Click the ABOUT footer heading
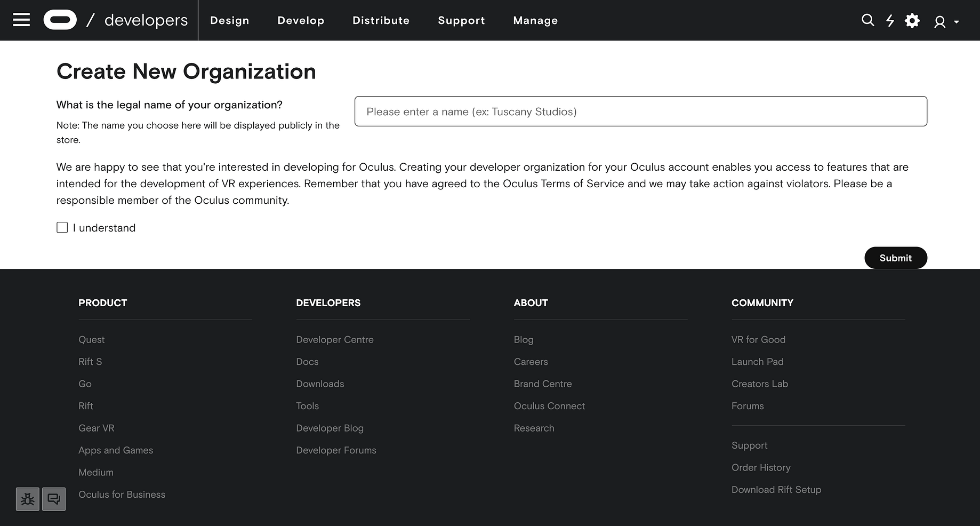This screenshot has width=980, height=526. 531,302
